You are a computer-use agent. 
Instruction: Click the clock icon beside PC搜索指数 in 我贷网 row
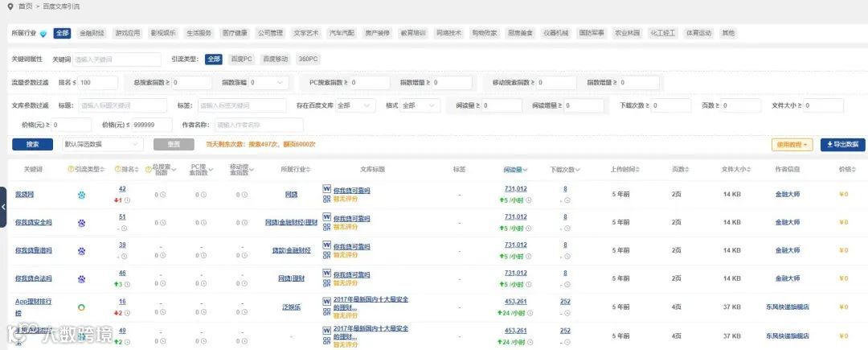pyautogui.click(x=203, y=195)
